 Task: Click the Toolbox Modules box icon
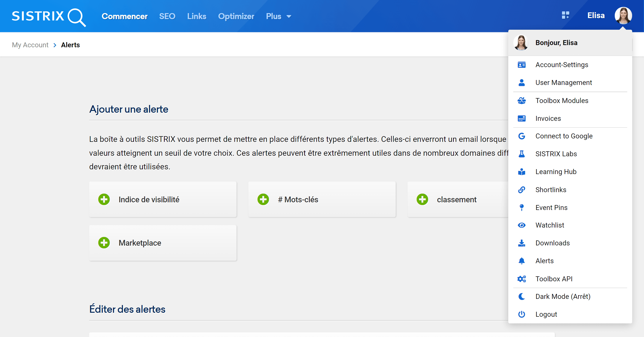[x=521, y=101]
